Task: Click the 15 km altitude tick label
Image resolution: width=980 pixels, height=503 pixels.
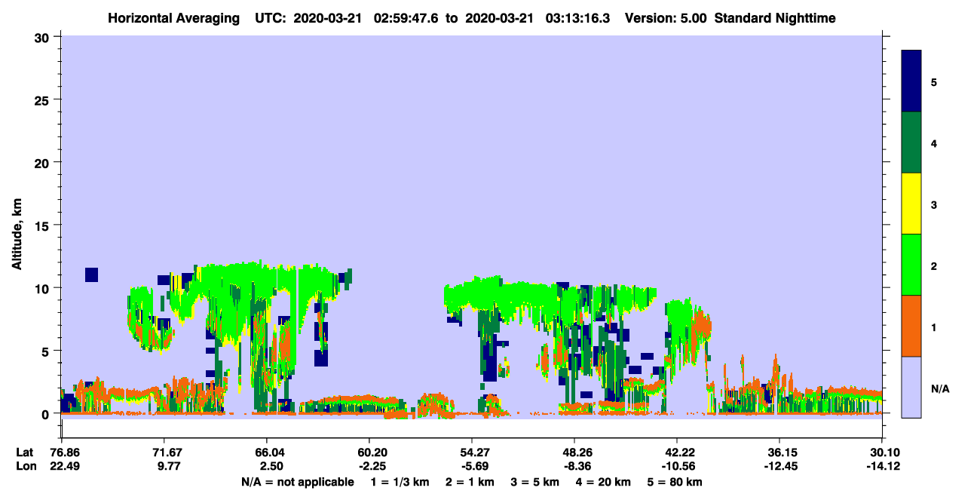Action: 44,225
